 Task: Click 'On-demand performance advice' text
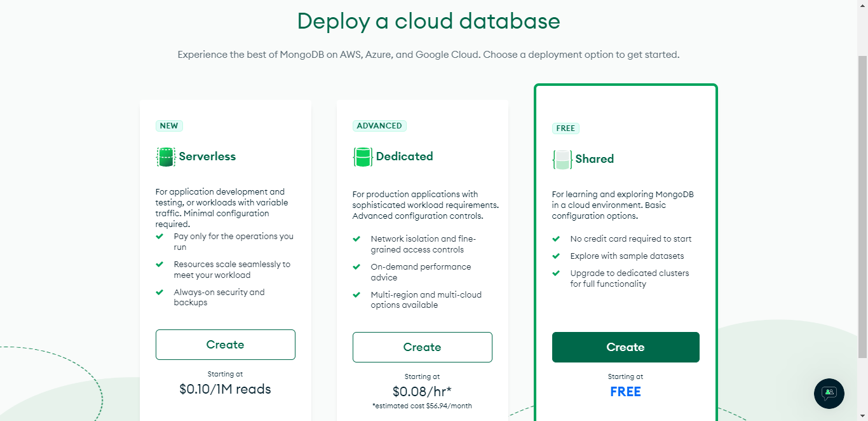(x=421, y=272)
